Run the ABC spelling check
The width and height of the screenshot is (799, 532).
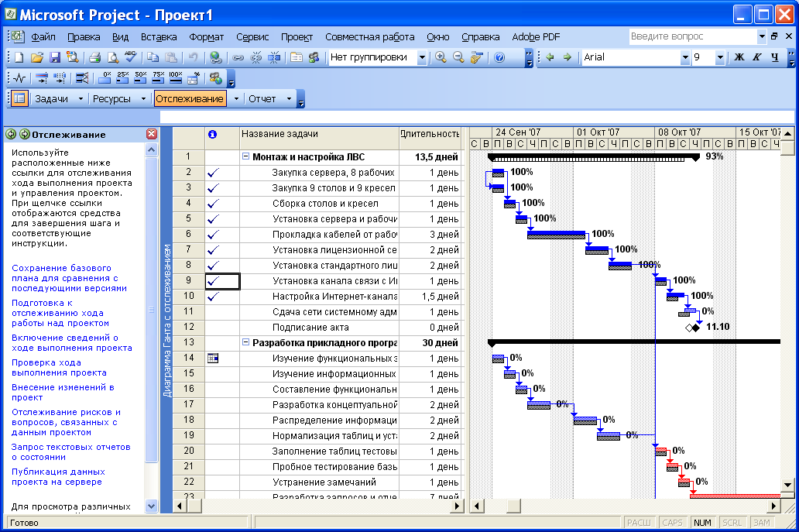coord(130,57)
